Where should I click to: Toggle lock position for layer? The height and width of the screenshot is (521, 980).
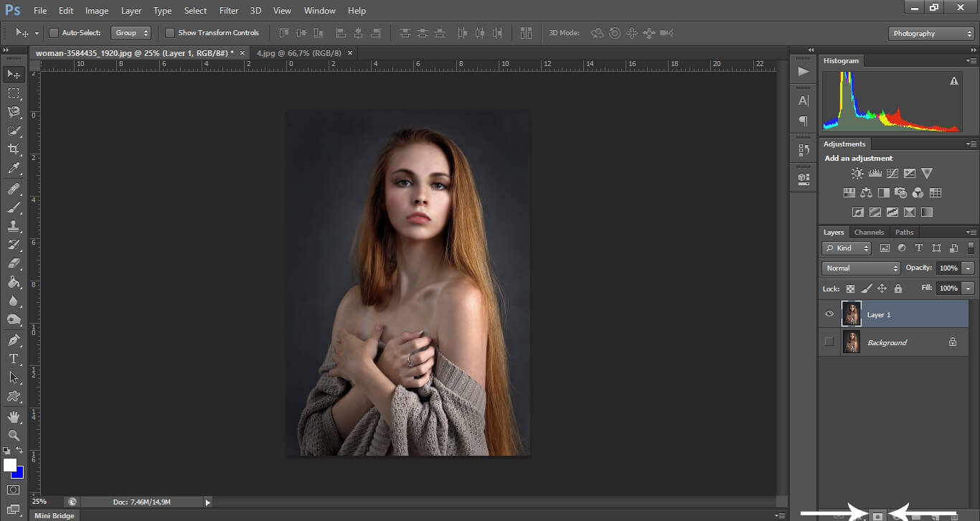point(882,288)
